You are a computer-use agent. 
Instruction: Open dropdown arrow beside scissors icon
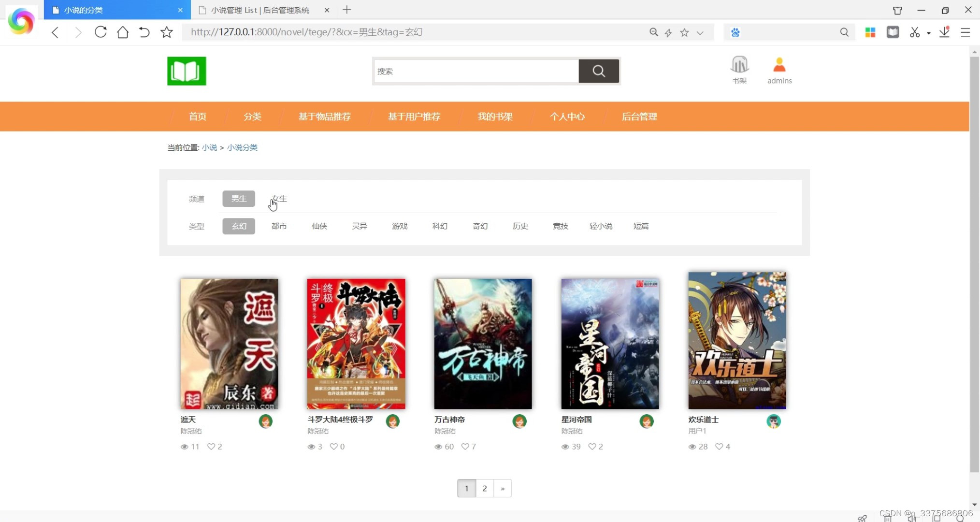tap(928, 33)
